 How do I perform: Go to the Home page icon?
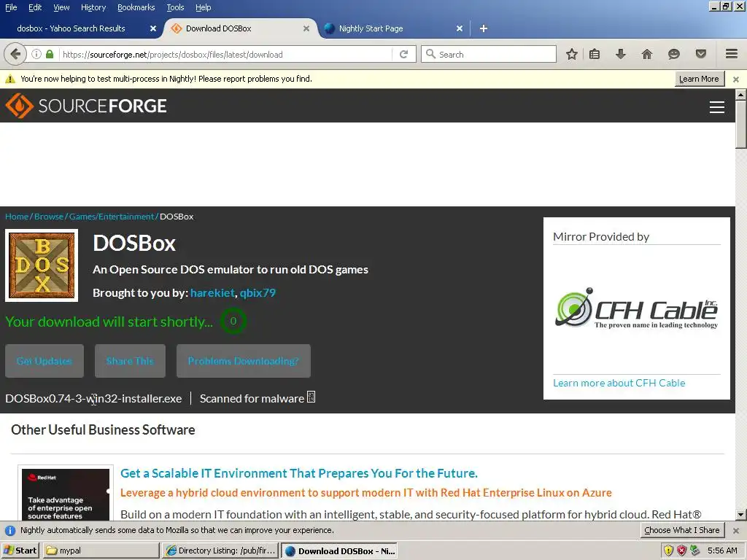click(x=646, y=54)
